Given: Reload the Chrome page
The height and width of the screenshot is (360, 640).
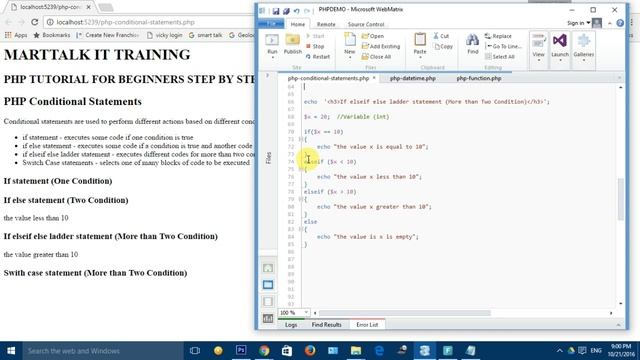Looking at the screenshot, I should tap(35, 22).
